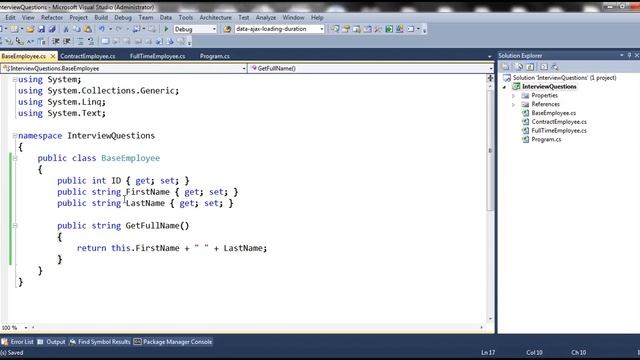640x360 pixels.
Task: Click the Save All icon in toolbar
Action: click(x=52, y=29)
